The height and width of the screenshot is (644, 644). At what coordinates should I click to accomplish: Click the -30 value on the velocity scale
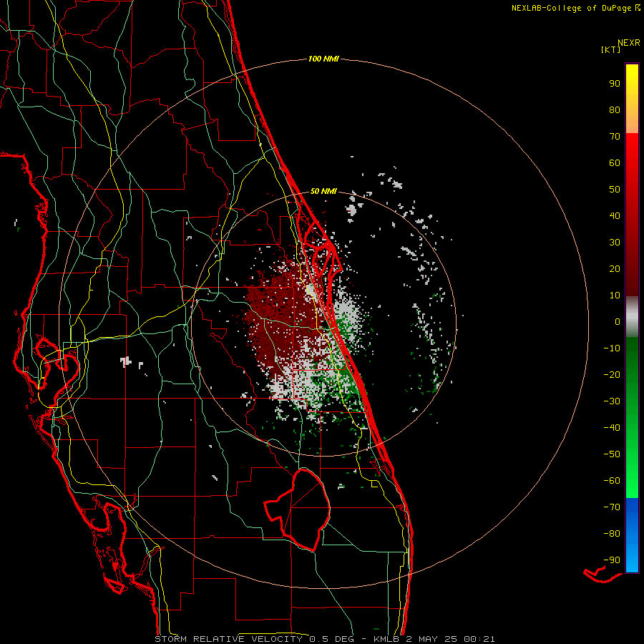(x=612, y=401)
